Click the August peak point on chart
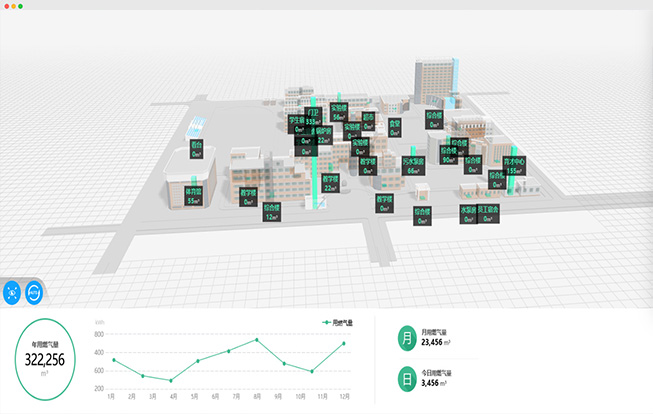 pyautogui.click(x=257, y=340)
